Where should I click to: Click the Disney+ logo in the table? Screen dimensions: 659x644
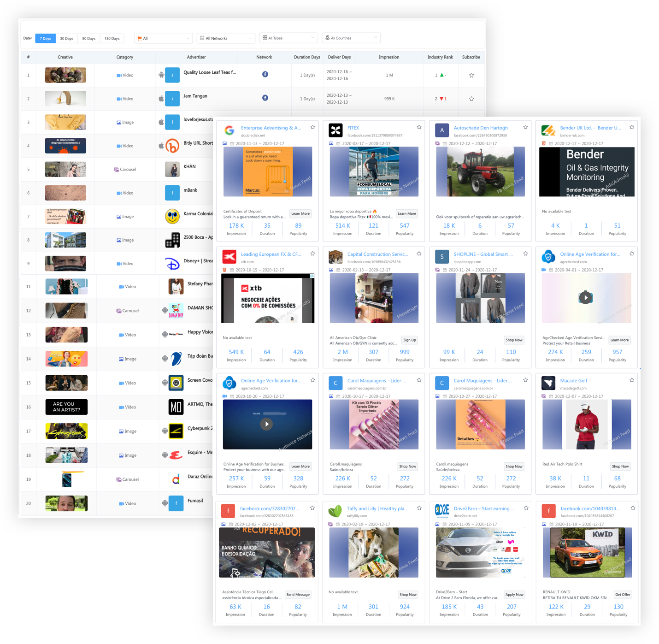[172, 264]
